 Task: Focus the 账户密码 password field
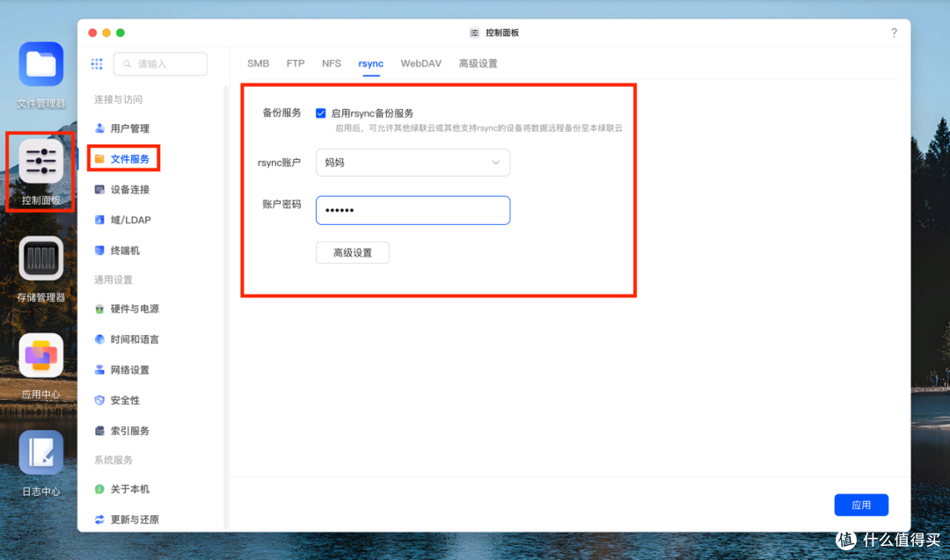pyautogui.click(x=413, y=210)
